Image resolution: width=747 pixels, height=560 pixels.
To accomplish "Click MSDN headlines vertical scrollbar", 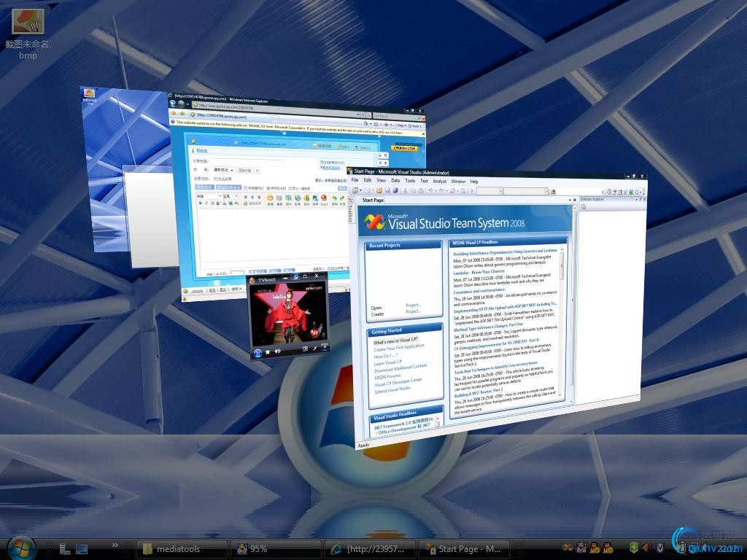I will coord(562,322).
